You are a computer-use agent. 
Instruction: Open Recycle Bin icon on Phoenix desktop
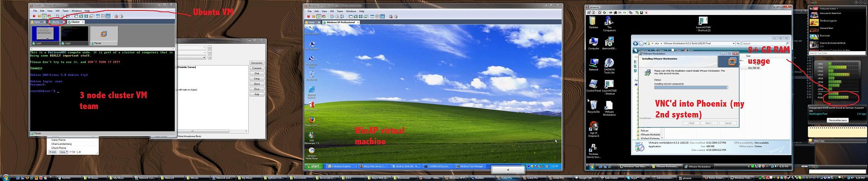tap(593, 107)
